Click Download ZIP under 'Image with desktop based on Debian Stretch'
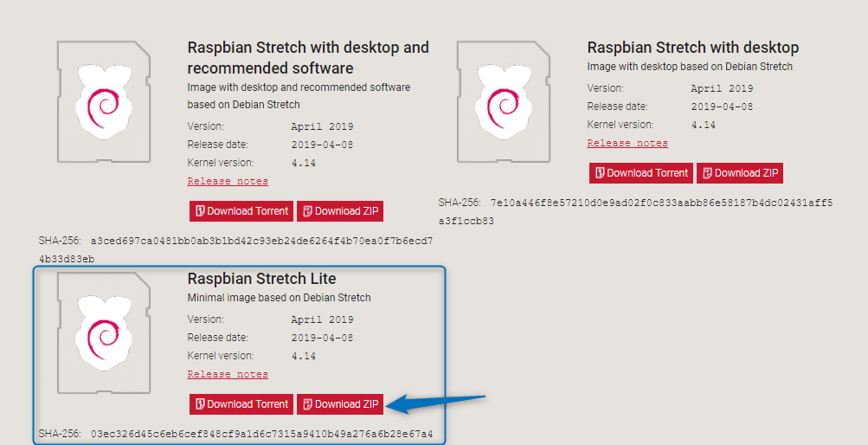The height and width of the screenshot is (445, 868). point(740,173)
